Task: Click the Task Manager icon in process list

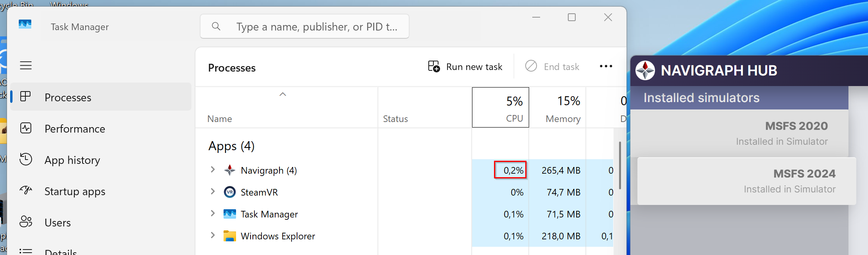Action: tap(229, 214)
